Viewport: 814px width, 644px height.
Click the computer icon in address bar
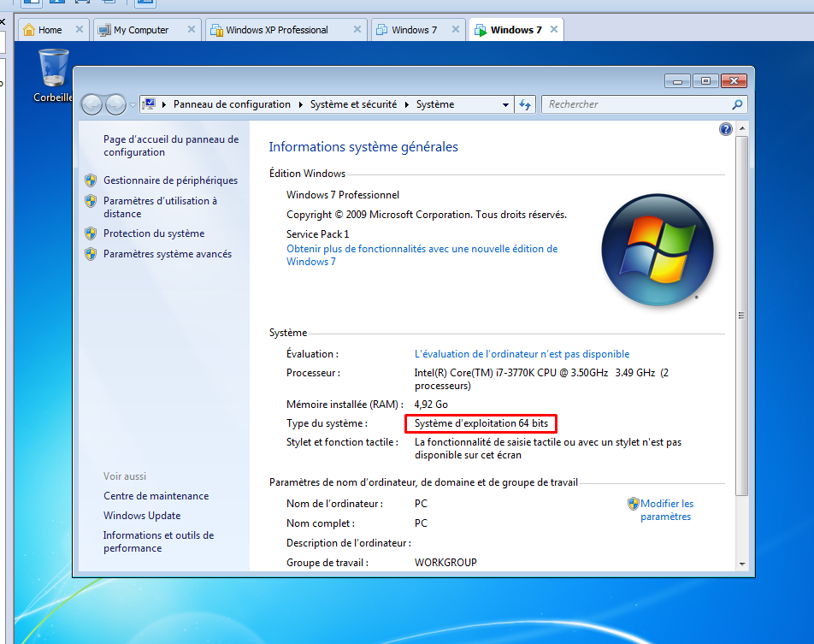point(149,103)
